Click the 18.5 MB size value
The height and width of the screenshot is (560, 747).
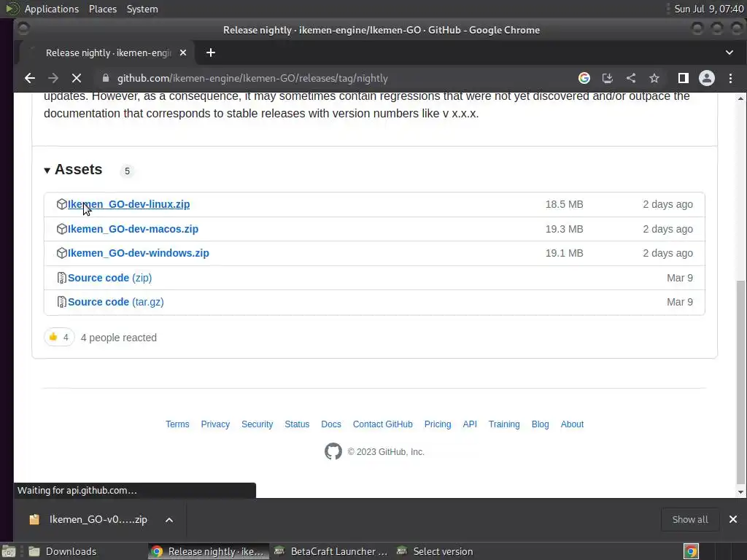564,204
